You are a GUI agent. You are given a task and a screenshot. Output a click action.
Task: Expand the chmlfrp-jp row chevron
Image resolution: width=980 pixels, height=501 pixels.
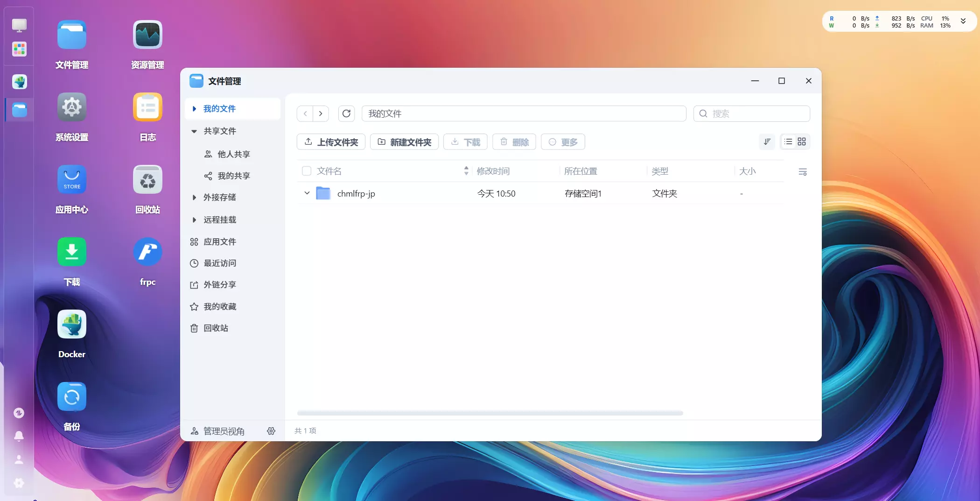(307, 193)
